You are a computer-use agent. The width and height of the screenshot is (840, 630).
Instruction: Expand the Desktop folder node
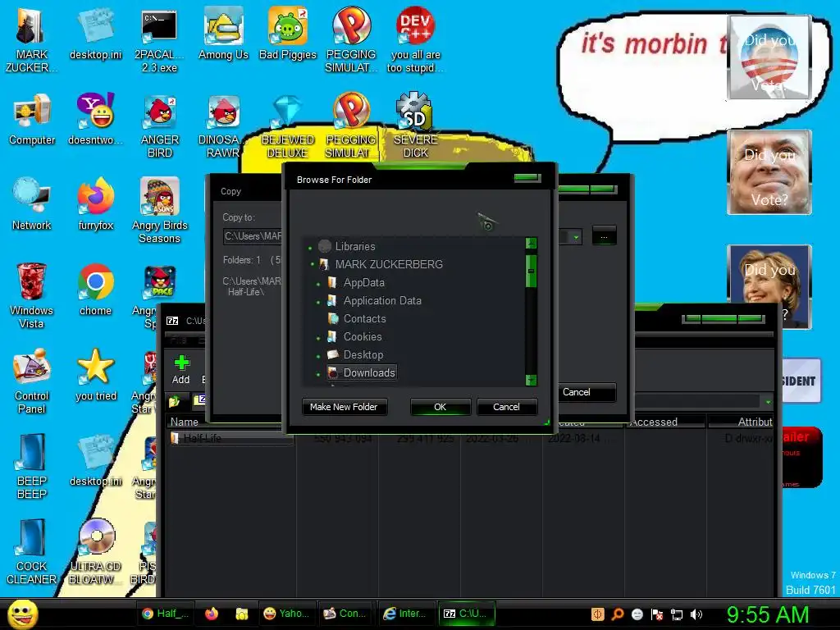click(x=318, y=356)
